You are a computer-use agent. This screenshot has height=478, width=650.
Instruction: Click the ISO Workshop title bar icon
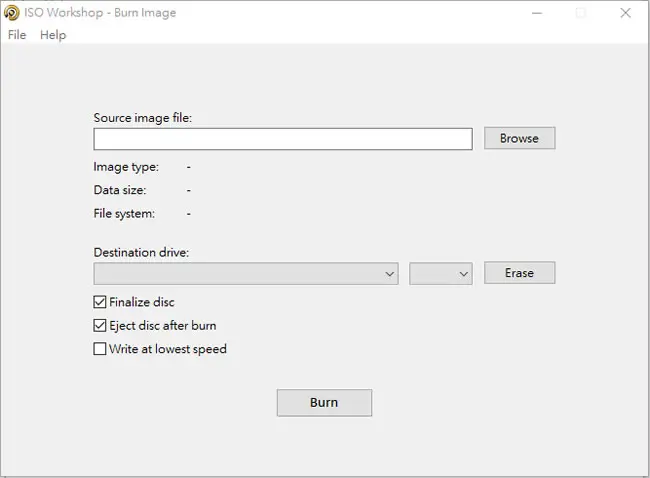pyautogui.click(x=12, y=13)
